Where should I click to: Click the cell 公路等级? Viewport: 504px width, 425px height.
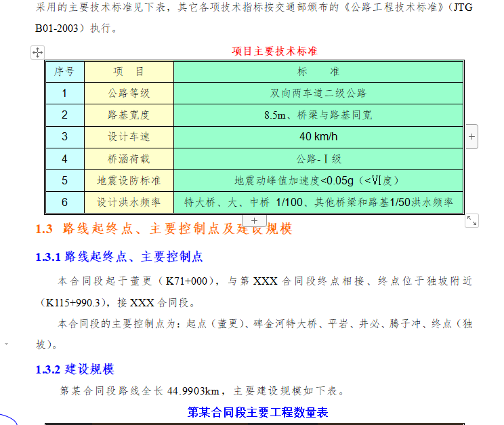[x=129, y=94]
